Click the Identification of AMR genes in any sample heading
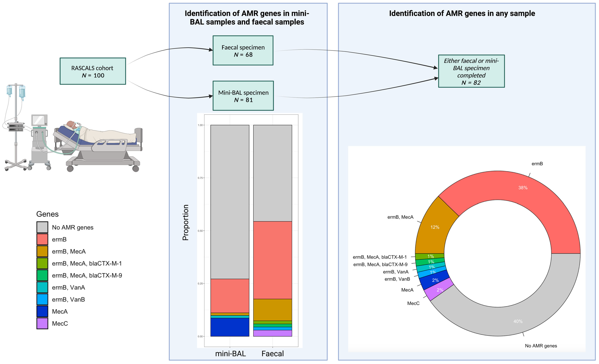This screenshot has height=364, width=599. [462, 13]
